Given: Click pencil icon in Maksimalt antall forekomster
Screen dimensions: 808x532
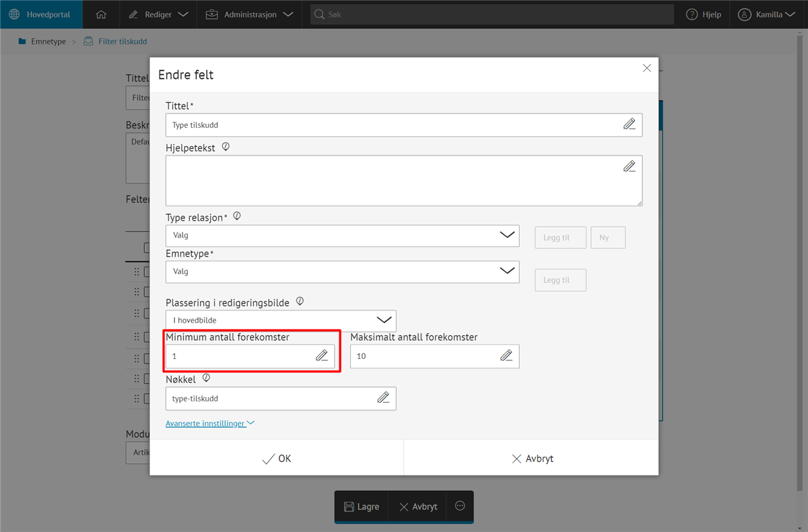Looking at the screenshot, I should pos(506,356).
